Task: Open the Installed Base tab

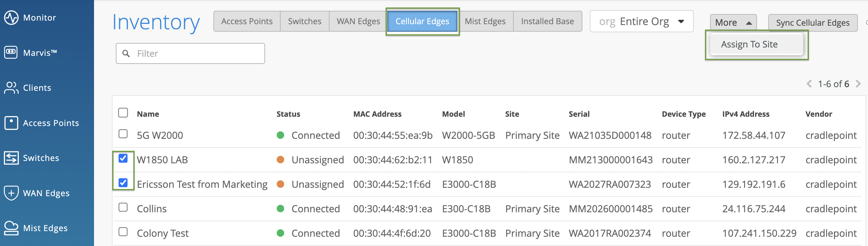Action: (547, 21)
